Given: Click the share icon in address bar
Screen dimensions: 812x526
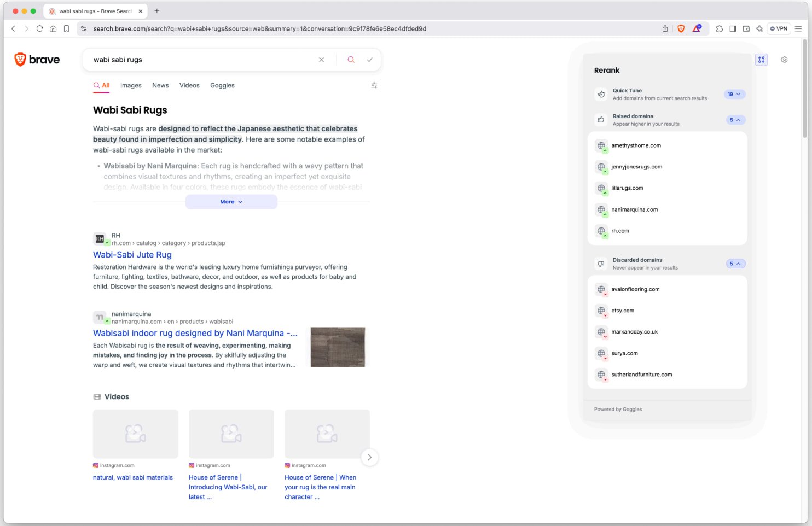Looking at the screenshot, I should click(x=665, y=28).
